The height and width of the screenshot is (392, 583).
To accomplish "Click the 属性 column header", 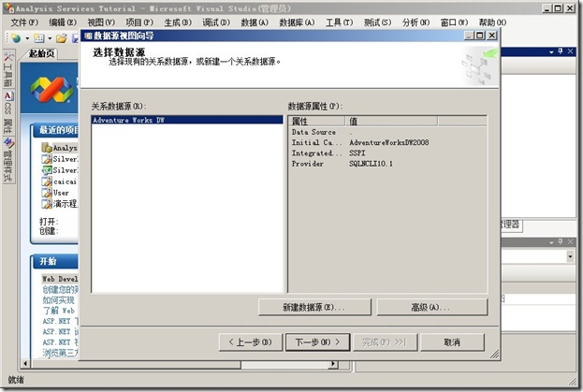I will pos(316,121).
